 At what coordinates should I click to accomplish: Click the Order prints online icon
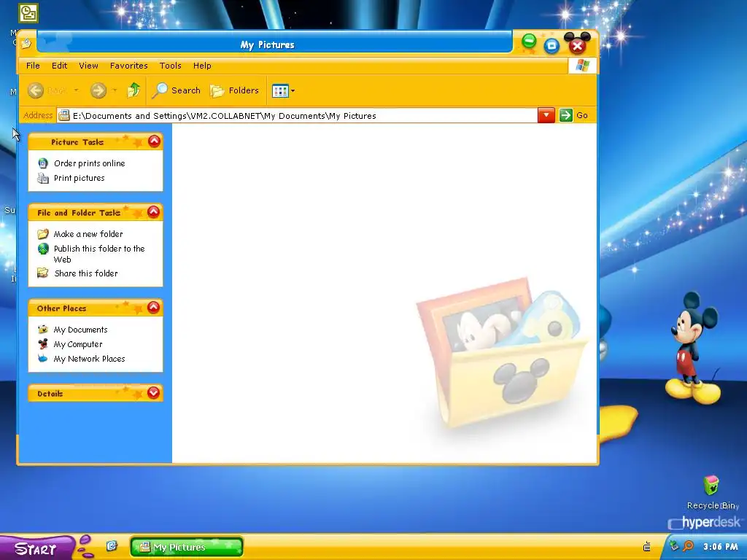pyautogui.click(x=43, y=163)
